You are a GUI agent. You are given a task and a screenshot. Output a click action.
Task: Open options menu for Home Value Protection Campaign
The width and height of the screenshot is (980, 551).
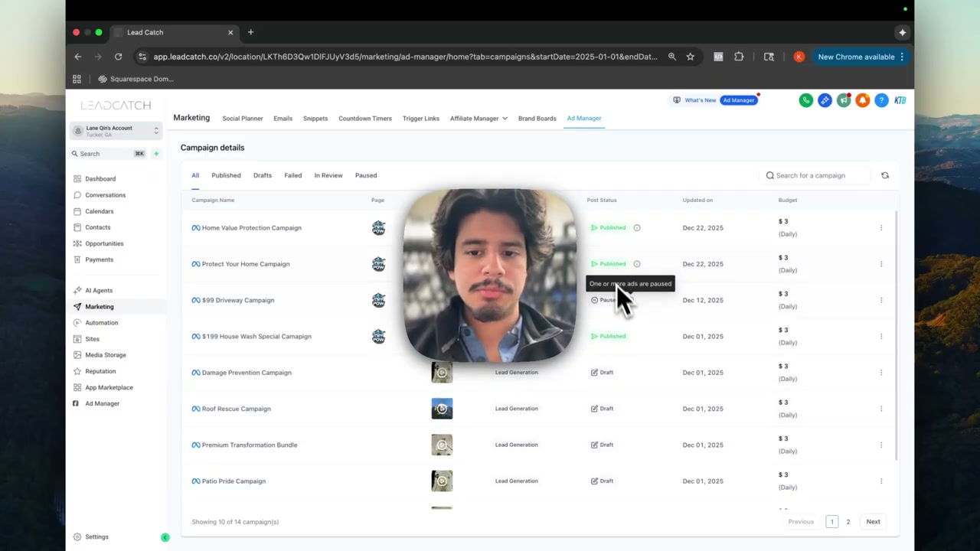pos(881,228)
